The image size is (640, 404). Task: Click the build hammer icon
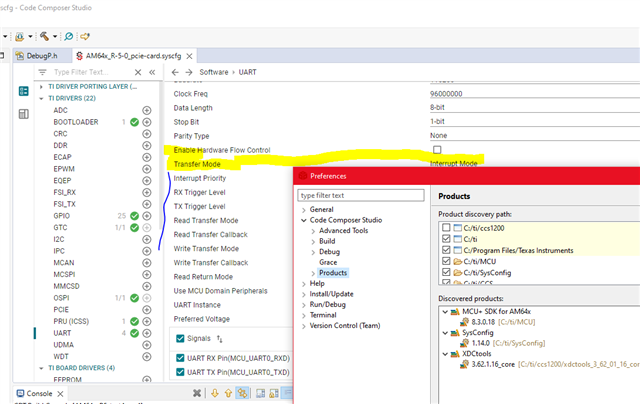[44, 36]
